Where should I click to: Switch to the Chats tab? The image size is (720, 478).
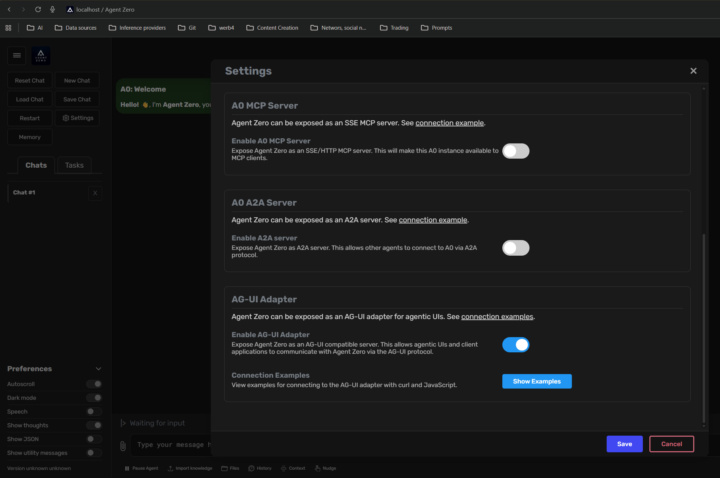[x=36, y=165]
